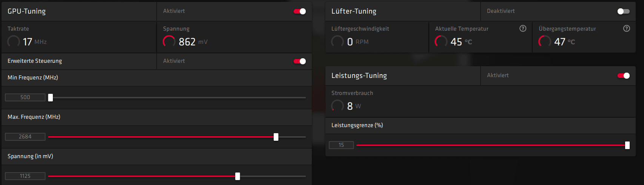Click the Übergangstemperatur gauge icon
The image size is (644, 185).
pyautogui.click(x=544, y=41)
